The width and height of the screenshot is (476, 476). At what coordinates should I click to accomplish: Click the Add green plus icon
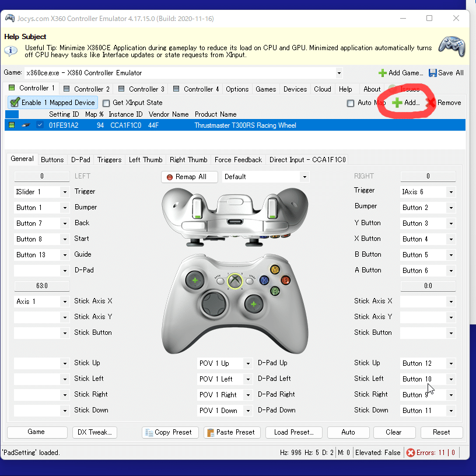click(x=397, y=103)
